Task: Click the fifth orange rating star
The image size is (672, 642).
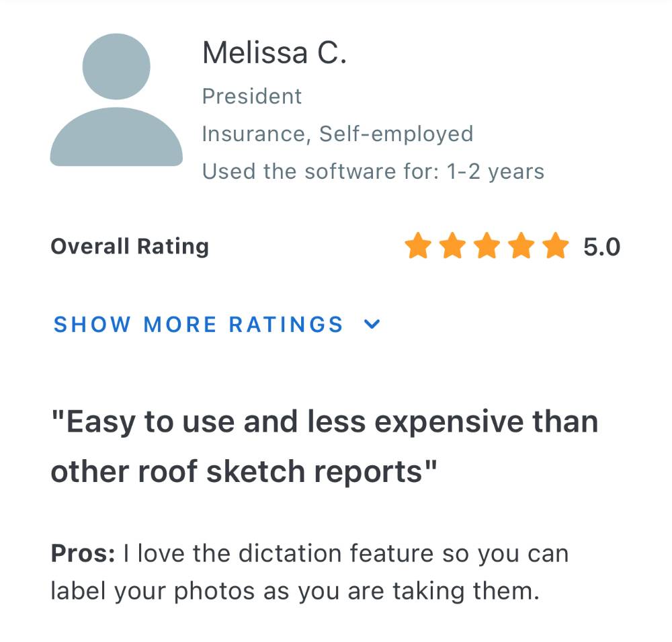Action: click(556, 246)
